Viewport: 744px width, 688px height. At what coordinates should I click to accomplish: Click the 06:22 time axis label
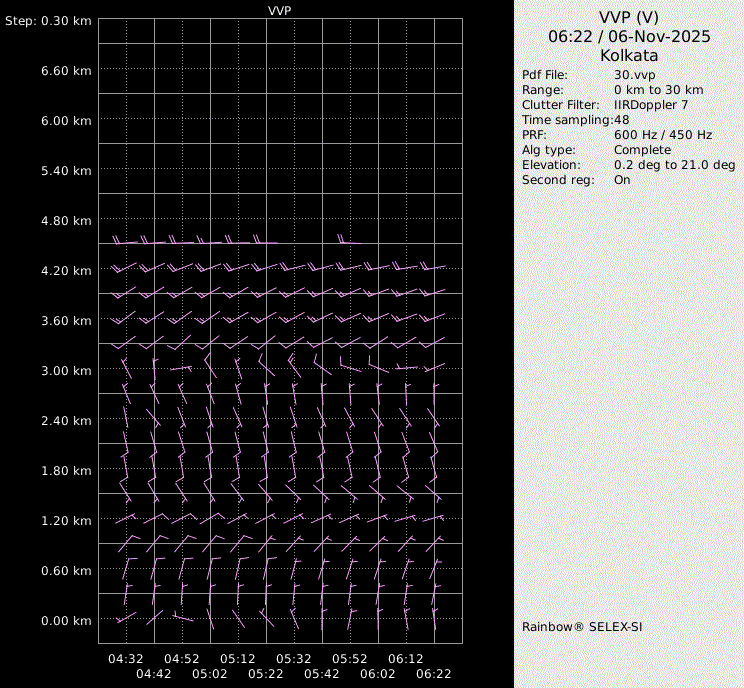(x=434, y=675)
